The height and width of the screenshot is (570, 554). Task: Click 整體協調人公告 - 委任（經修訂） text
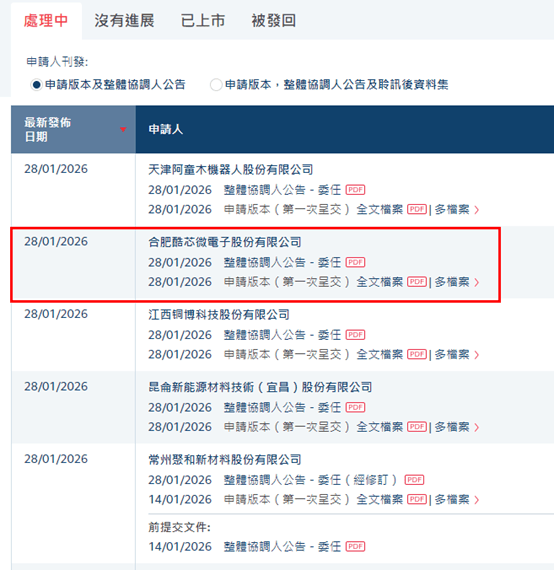click(x=311, y=480)
